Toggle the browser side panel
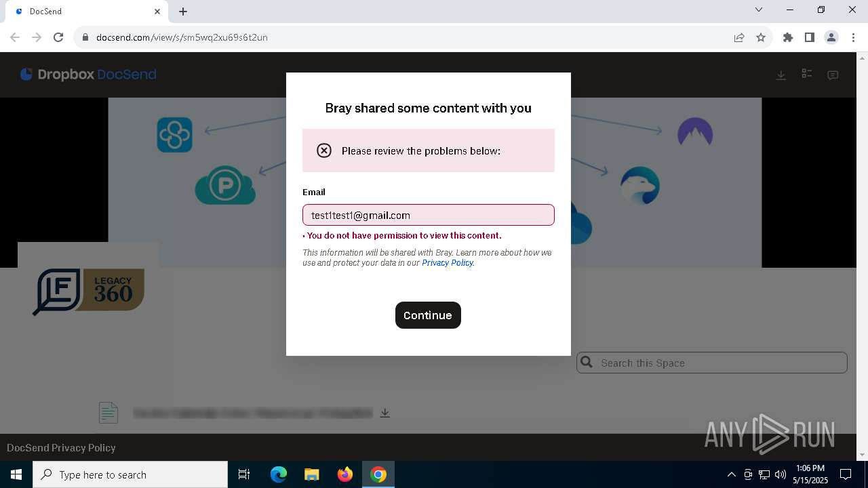The width and height of the screenshot is (868, 488). point(810,37)
